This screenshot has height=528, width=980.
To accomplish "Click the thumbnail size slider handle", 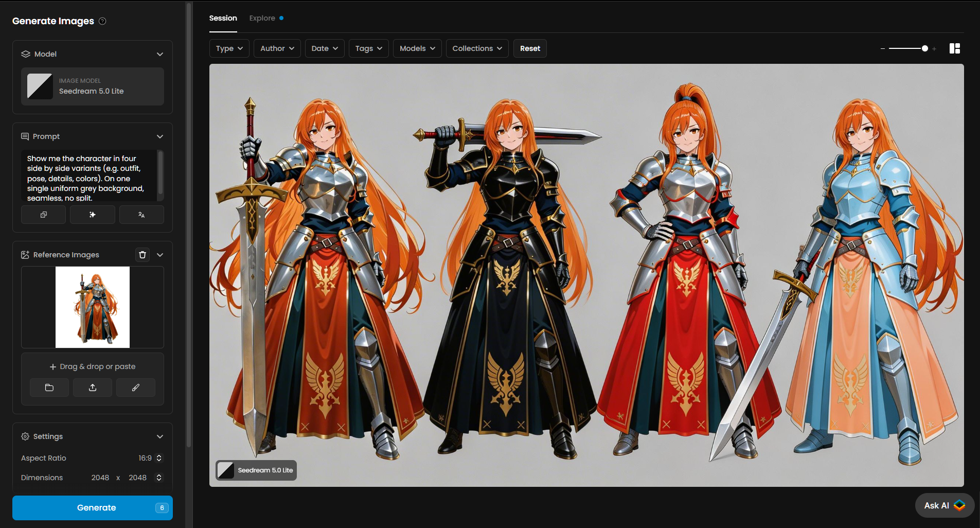I will tap(924, 48).
